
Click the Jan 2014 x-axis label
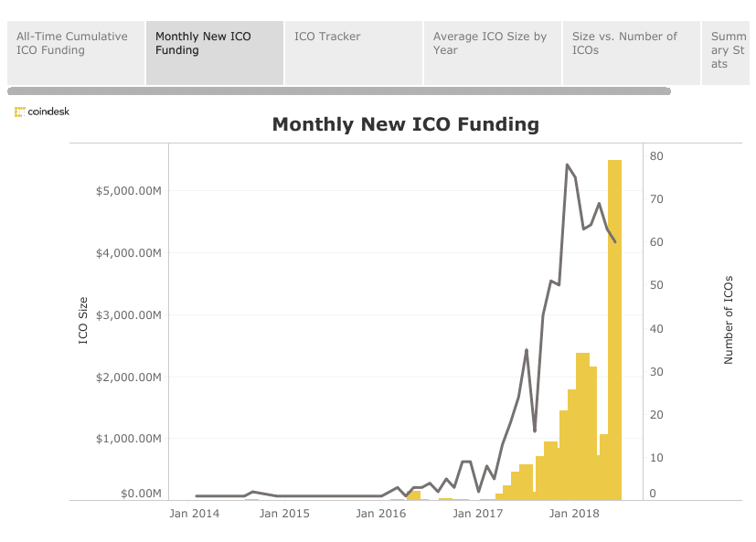coord(194,514)
